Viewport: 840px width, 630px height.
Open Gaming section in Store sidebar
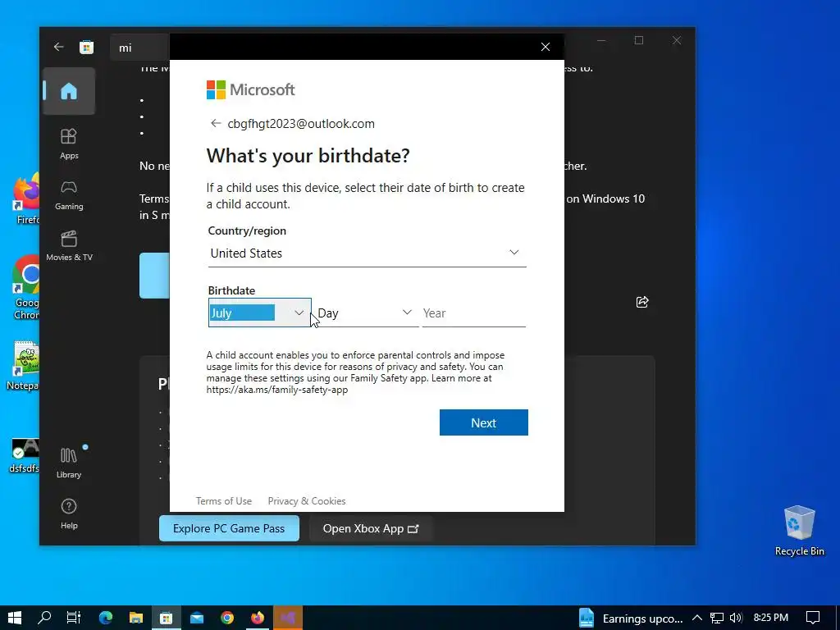click(x=69, y=195)
